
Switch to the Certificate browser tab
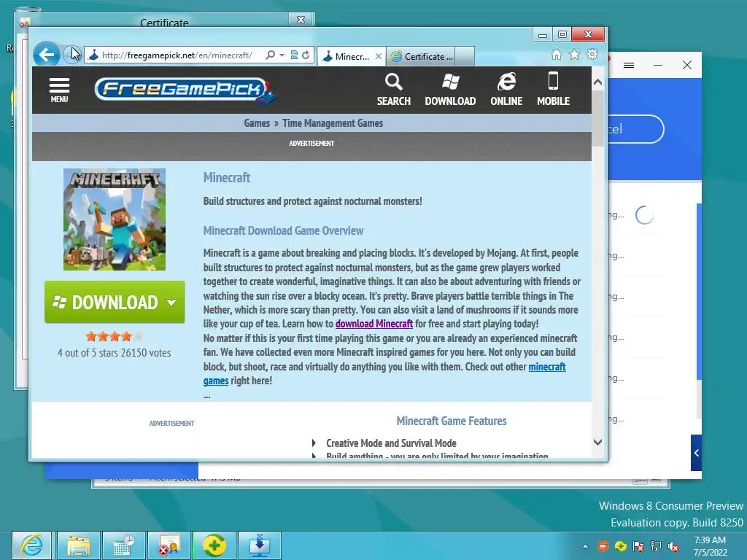point(421,56)
